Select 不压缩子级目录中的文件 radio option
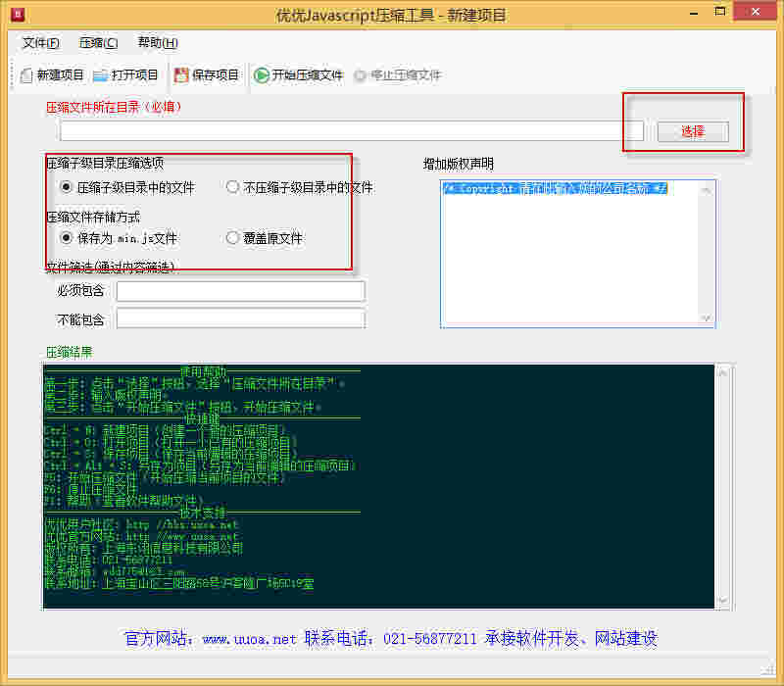Image resolution: width=784 pixels, height=686 pixels. point(232,186)
